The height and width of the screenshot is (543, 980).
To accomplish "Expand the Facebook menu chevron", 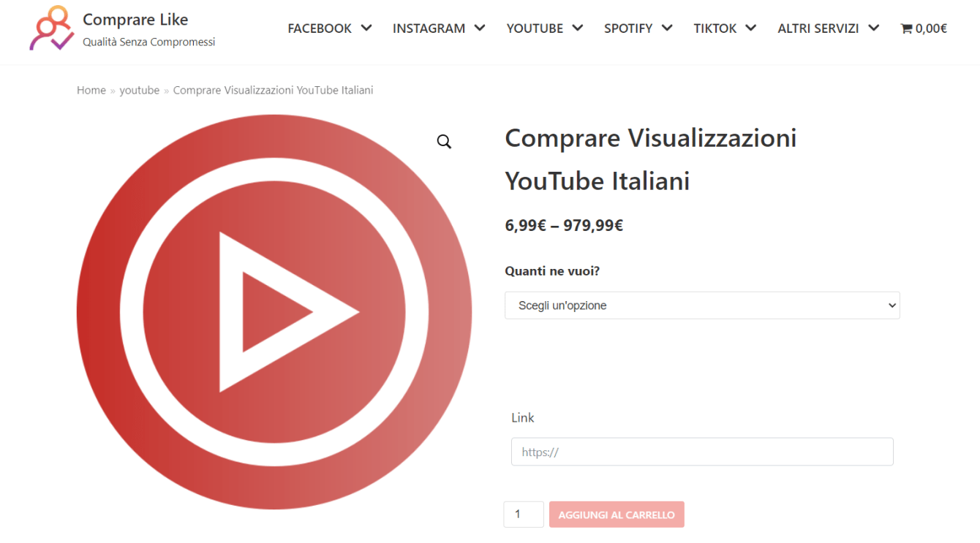I will (366, 28).
